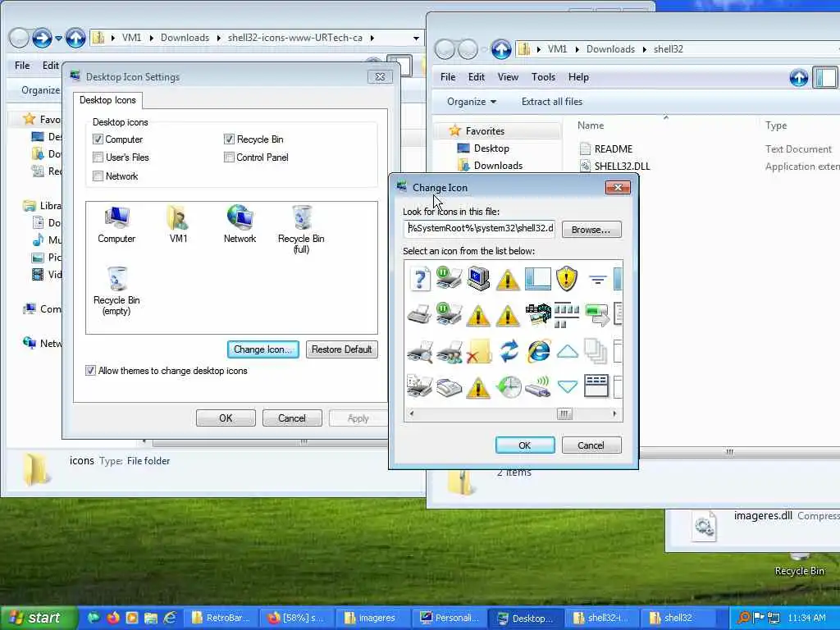Select Network globe icon in preview
The height and width of the screenshot is (630, 840).
tap(240, 225)
